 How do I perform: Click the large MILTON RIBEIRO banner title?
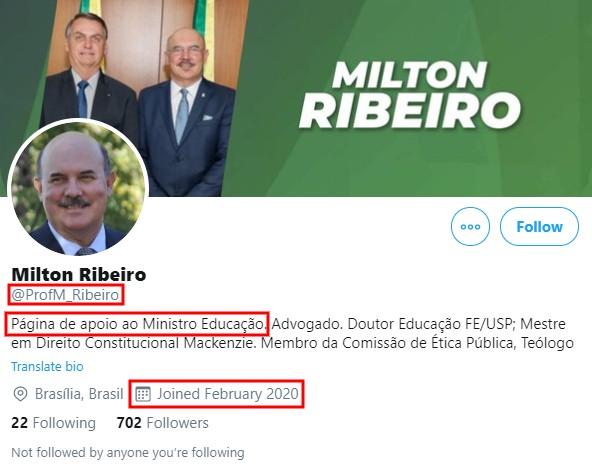click(x=410, y=94)
